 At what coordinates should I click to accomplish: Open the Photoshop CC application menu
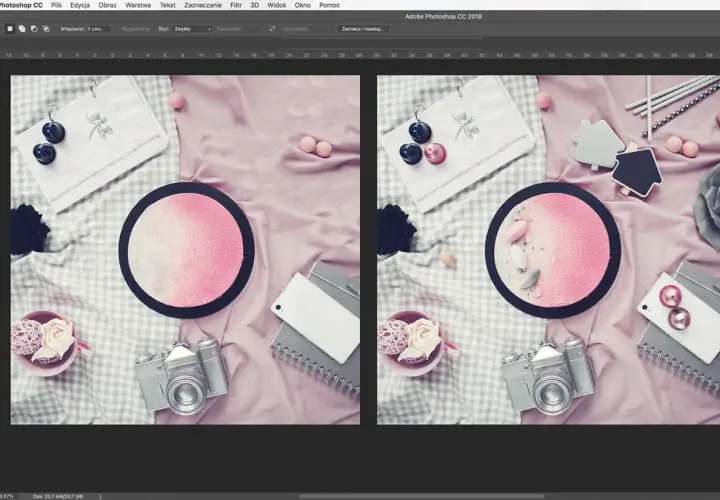click(x=21, y=5)
